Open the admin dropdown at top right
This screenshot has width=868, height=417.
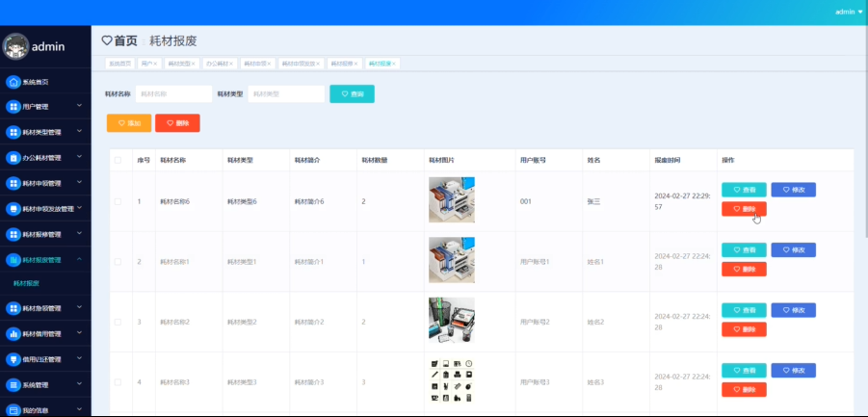click(849, 12)
